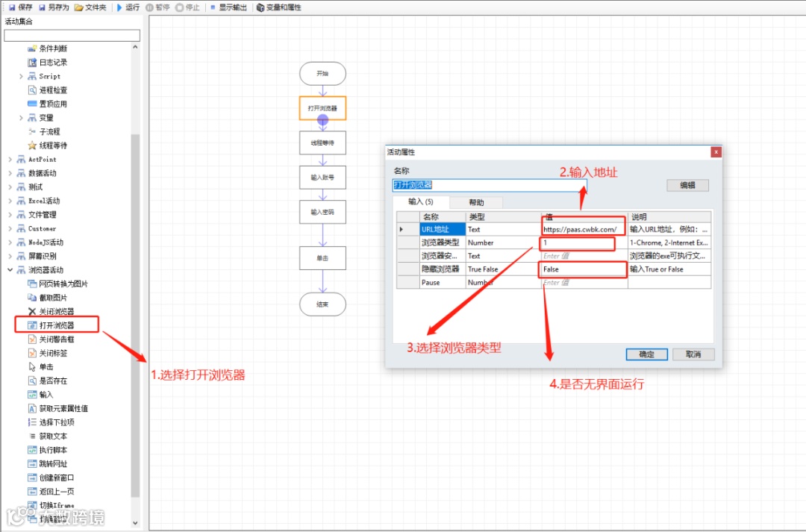
Task: Select 打开浏览器 activity icon
Action: click(x=32, y=325)
